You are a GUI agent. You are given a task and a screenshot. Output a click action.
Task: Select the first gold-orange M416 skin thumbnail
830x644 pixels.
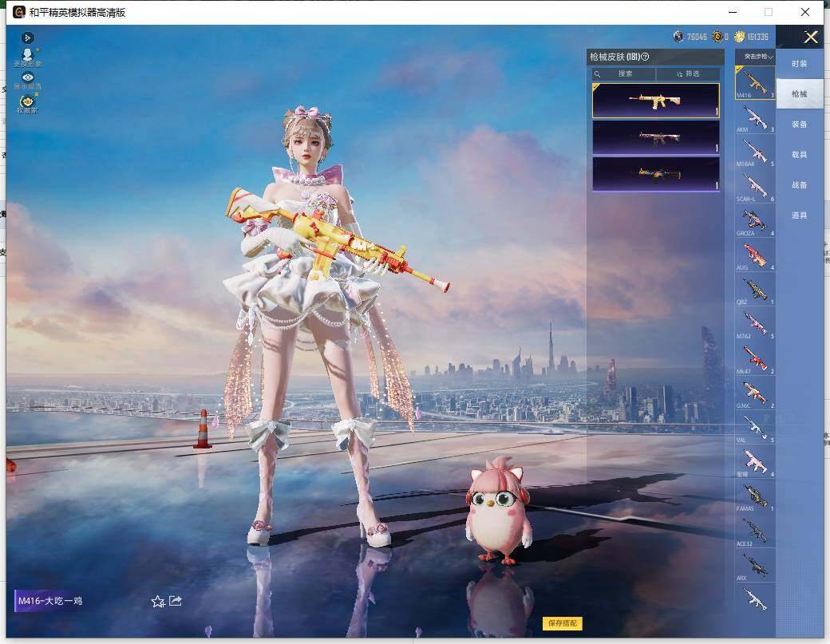[656, 101]
